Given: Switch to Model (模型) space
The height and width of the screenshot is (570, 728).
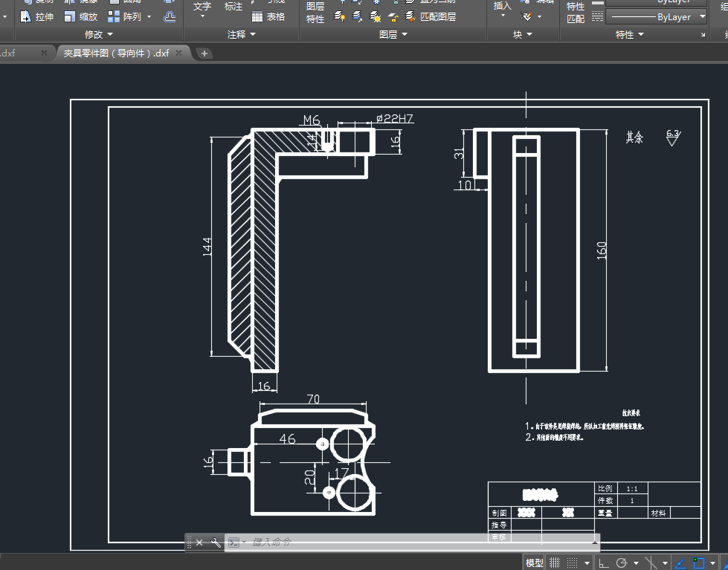Looking at the screenshot, I should click(535, 563).
